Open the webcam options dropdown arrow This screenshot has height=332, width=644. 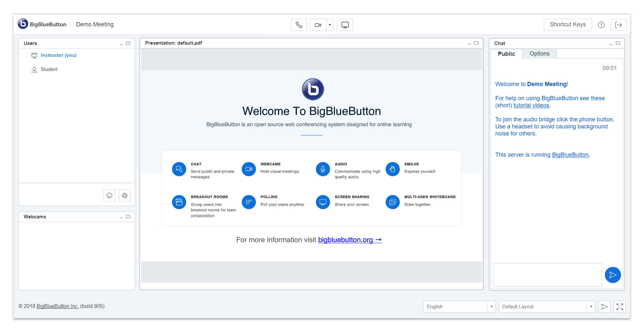[x=330, y=25]
